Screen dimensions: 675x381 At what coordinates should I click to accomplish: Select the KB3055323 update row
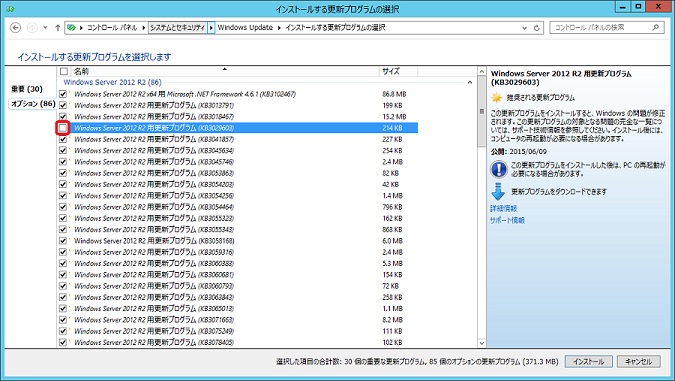(238, 218)
